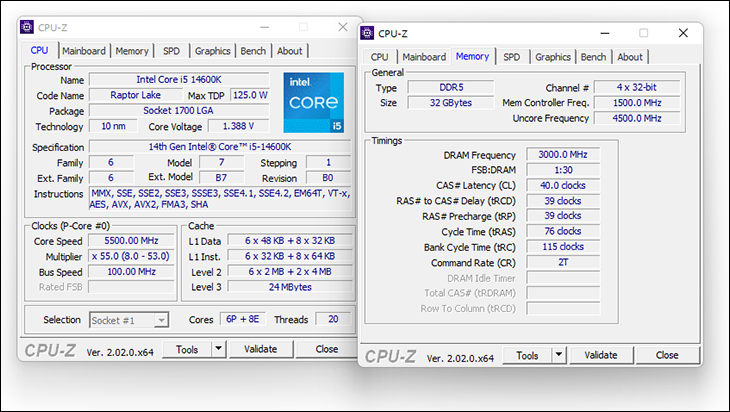
Task: Click Cycle Time (tRAS) value 76 clocks
Action: (563, 231)
